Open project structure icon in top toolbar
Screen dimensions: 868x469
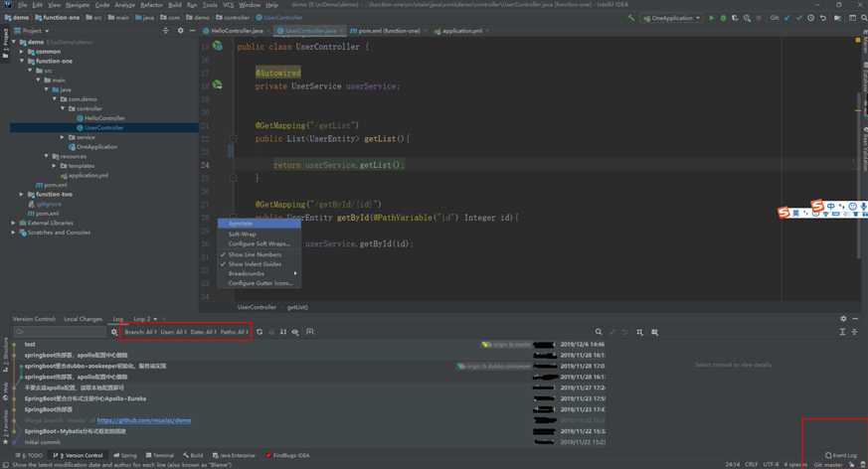(837, 18)
